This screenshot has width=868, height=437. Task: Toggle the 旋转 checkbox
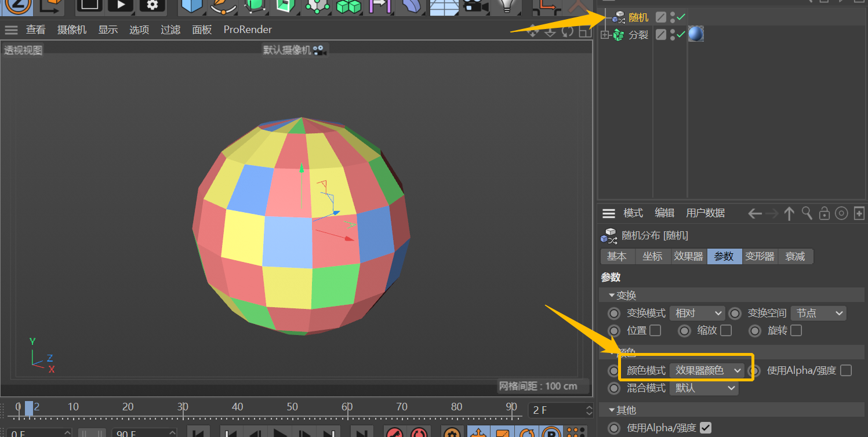[796, 330]
